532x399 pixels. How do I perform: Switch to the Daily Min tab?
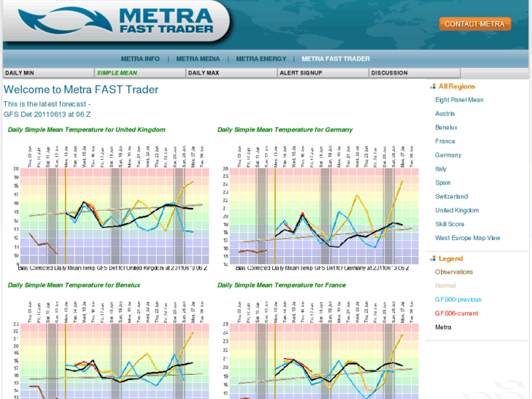[48, 73]
